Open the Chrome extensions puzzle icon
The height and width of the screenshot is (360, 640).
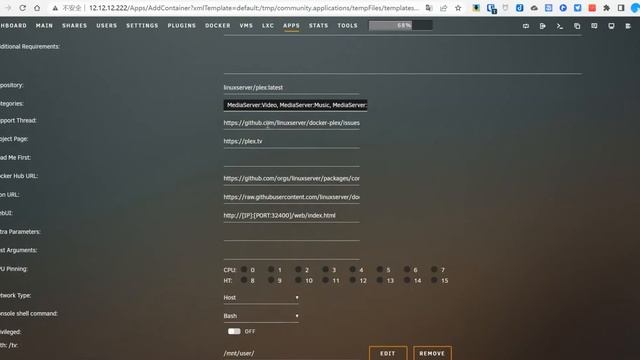point(607,8)
